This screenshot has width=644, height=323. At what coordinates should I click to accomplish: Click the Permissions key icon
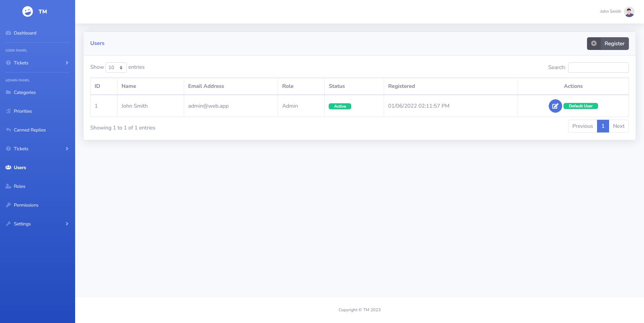point(8,205)
